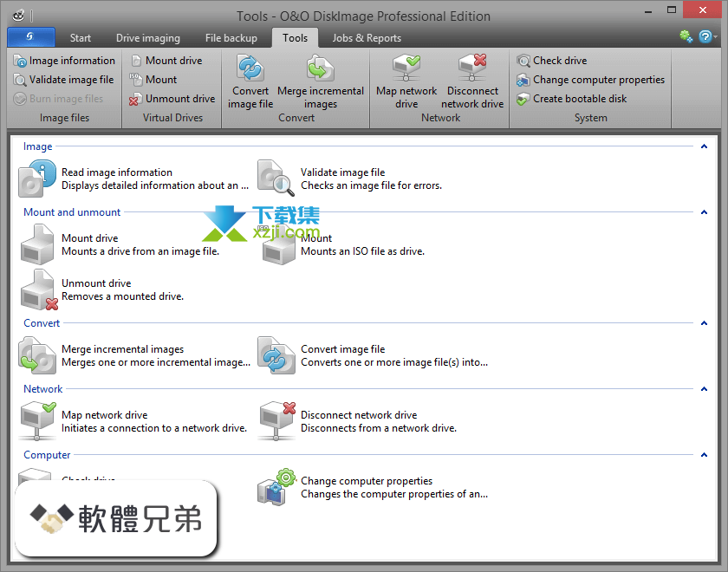Open the blue application menu button
Viewport: 728px width, 572px height.
tap(31, 36)
